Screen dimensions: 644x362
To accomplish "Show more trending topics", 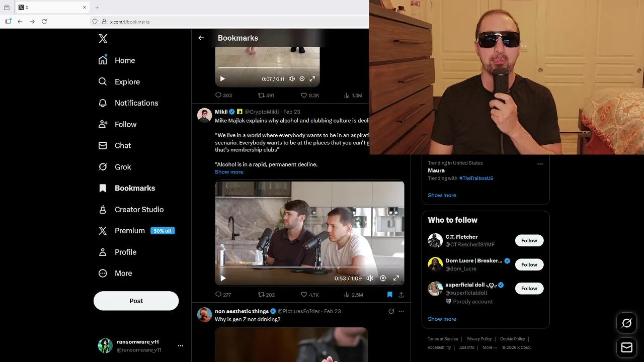I will [x=442, y=195].
